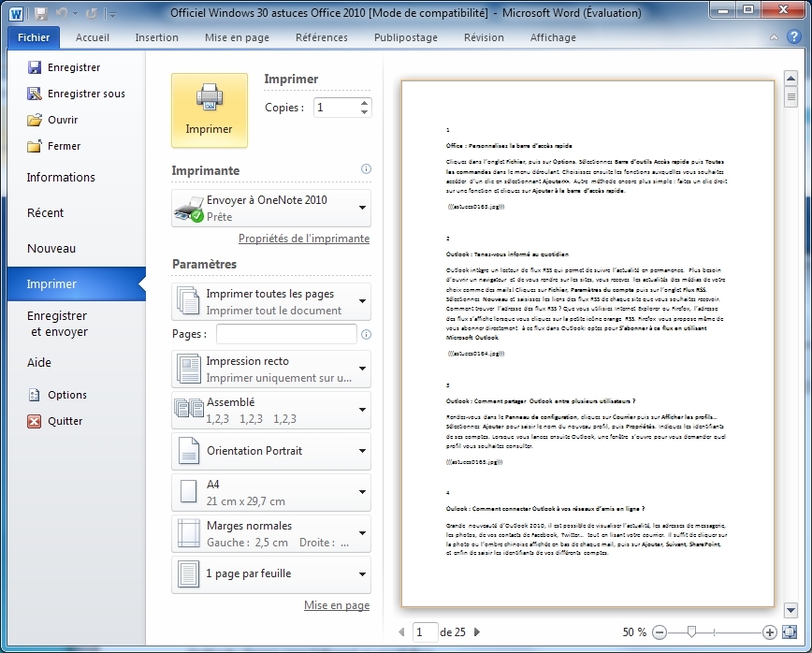Switch to the Références tab
812x653 pixels.
(x=321, y=37)
